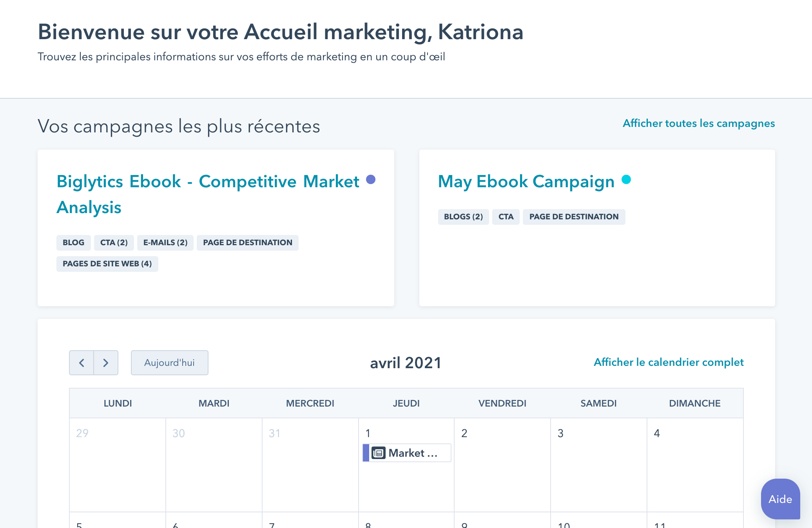Select the E-MAILS (2) tag

coord(165,243)
